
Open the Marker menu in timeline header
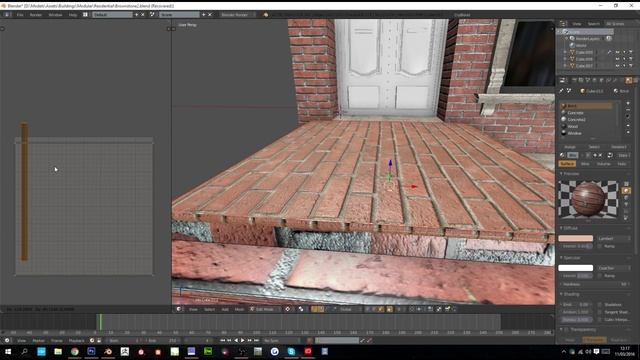38,340
